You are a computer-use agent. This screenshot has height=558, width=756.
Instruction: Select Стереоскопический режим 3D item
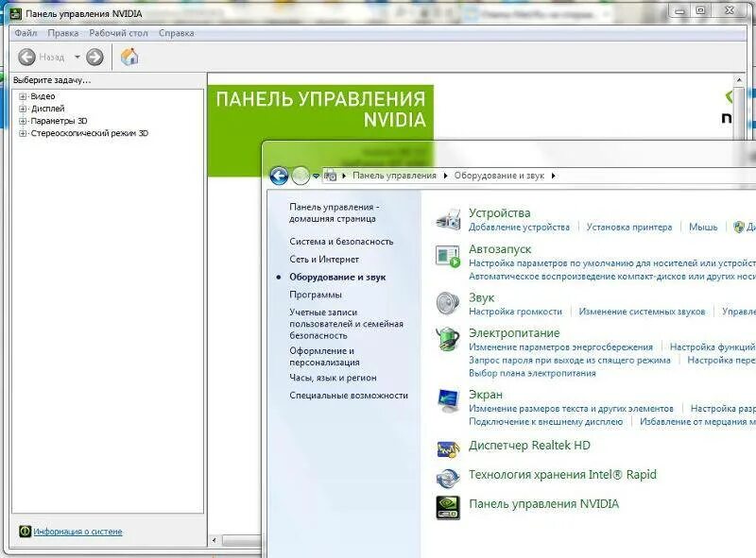coord(90,133)
